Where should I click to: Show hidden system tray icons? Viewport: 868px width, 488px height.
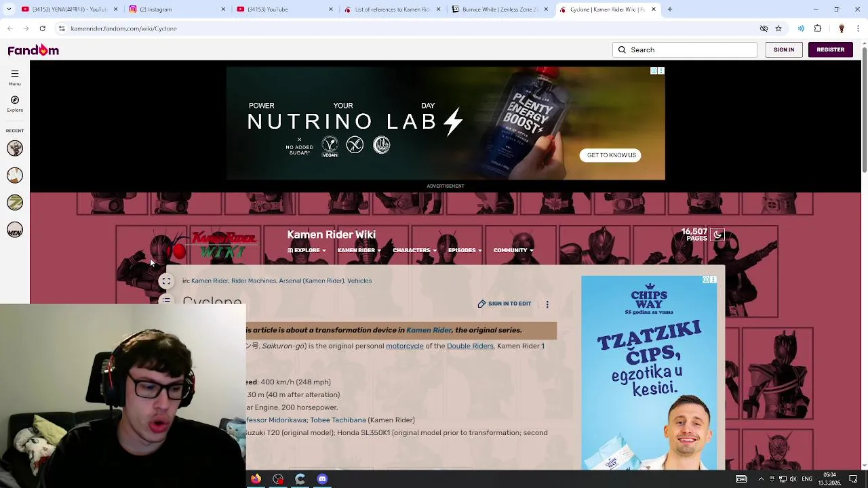[761, 479]
